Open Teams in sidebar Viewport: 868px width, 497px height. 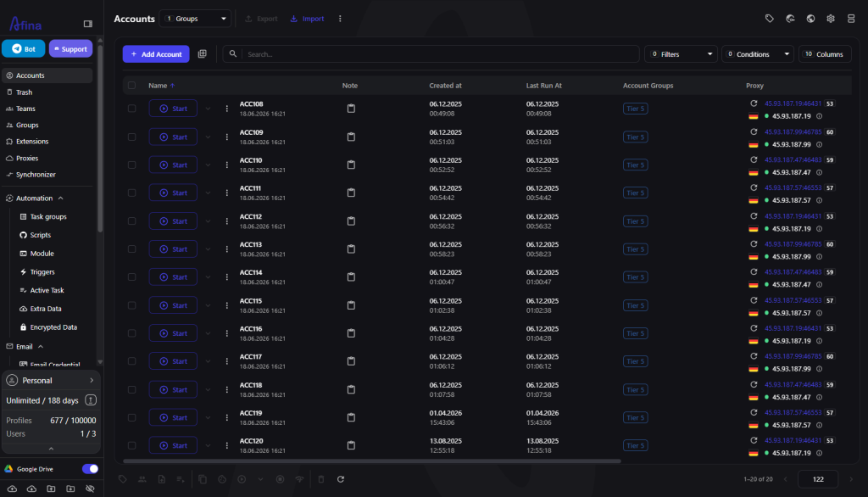47,109
